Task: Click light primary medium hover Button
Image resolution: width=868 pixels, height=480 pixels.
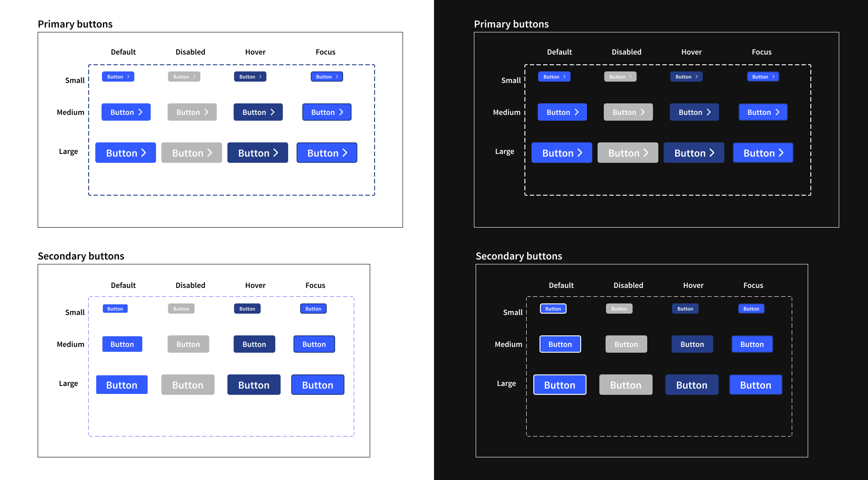Action: (x=258, y=112)
